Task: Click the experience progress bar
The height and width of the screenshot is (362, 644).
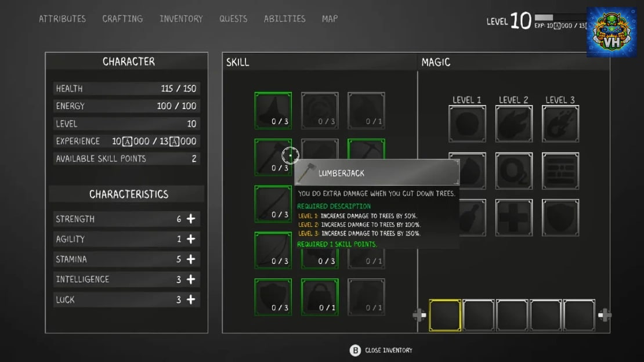Action: [x=560, y=17]
